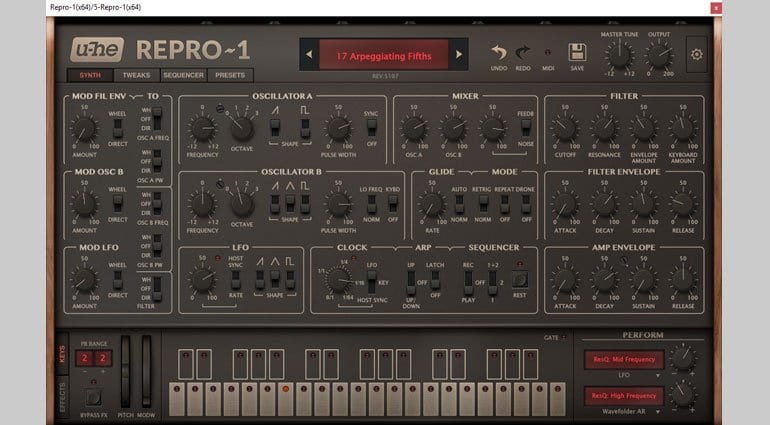Click the Mixer OSC A level knob
The height and width of the screenshot is (425, 770).
[x=413, y=129]
